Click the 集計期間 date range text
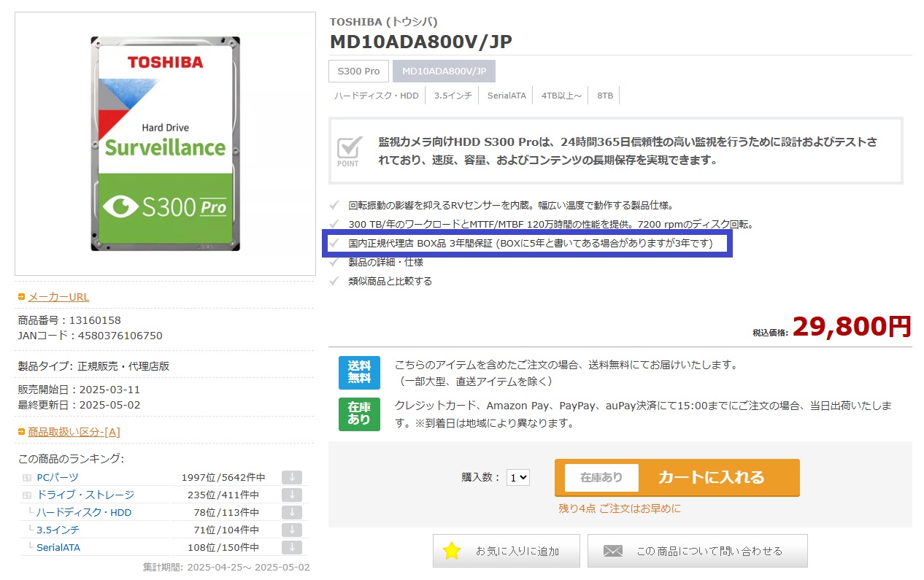The width and height of the screenshot is (924, 580). [x=226, y=567]
